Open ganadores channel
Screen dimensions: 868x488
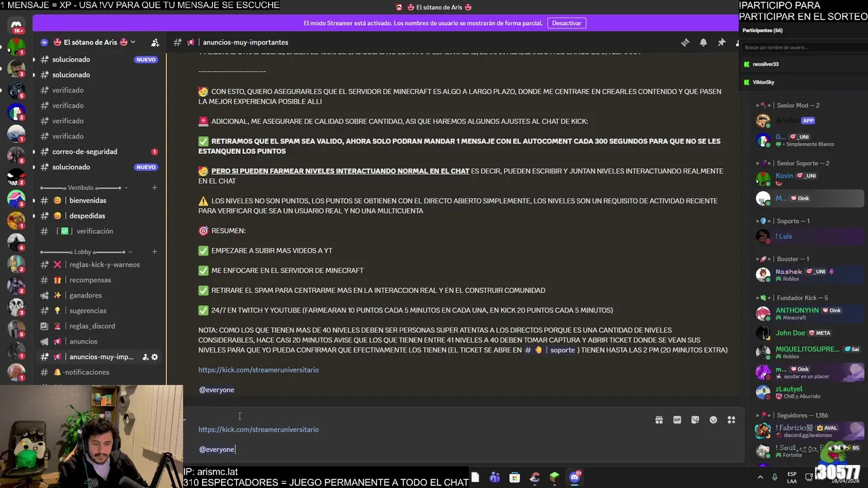pos(99,296)
